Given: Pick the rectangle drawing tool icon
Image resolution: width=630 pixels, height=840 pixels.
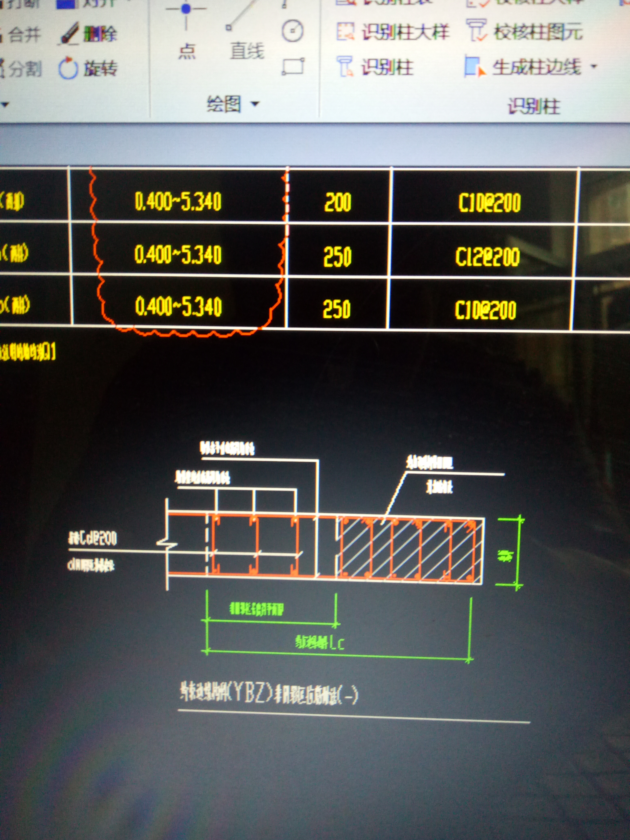Looking at the screenshot, I should tap(293, 67).
